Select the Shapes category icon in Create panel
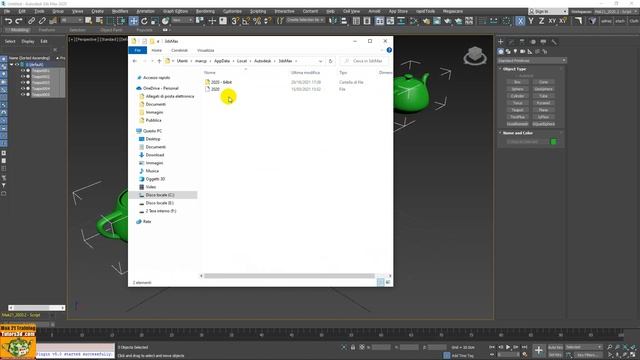 [508, 51]
